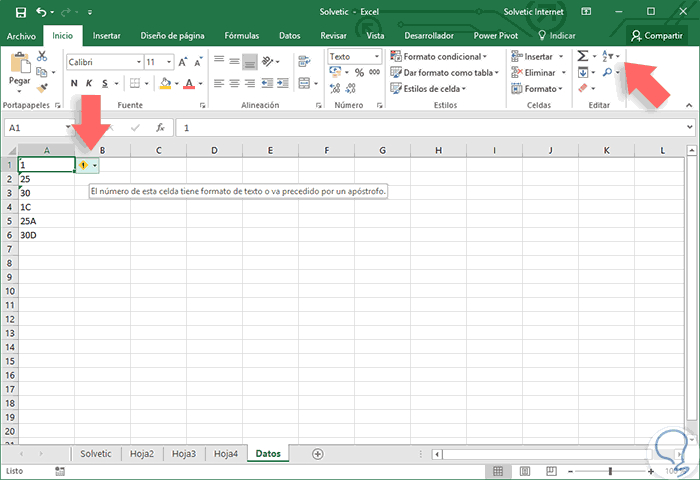This screenshot has height=480, width=700.
Task: Open the borders dropdown arrow
Action: 146,83
